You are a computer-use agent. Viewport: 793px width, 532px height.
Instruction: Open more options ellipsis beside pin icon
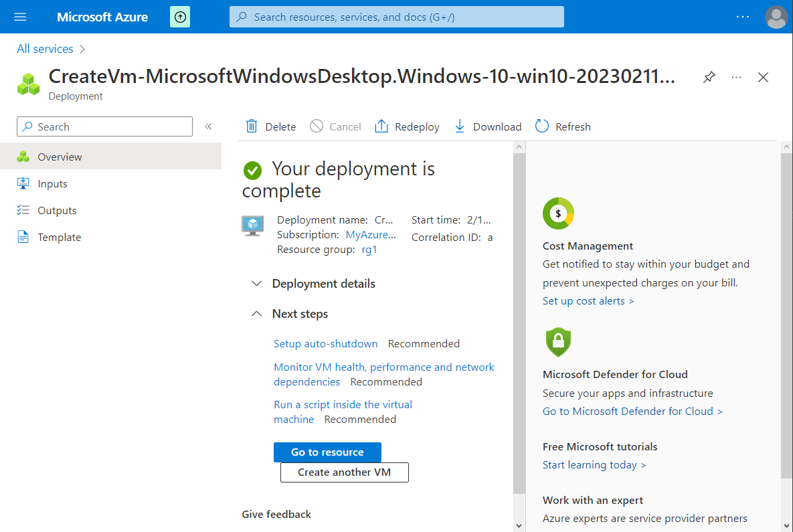point(736,77)
